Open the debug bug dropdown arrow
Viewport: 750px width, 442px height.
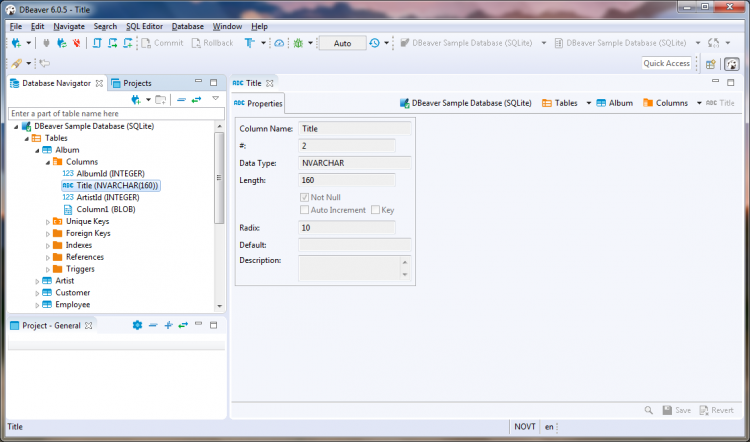coord(310,43)
